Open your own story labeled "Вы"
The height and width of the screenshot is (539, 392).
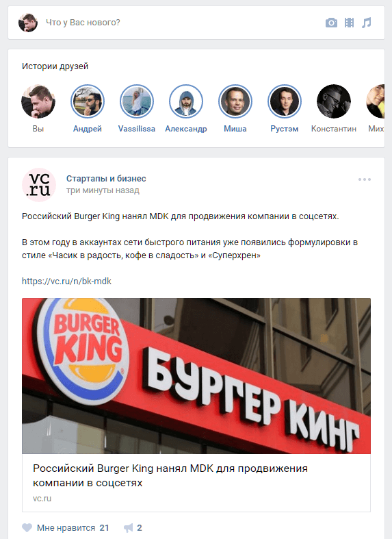[x=38, y=101]
